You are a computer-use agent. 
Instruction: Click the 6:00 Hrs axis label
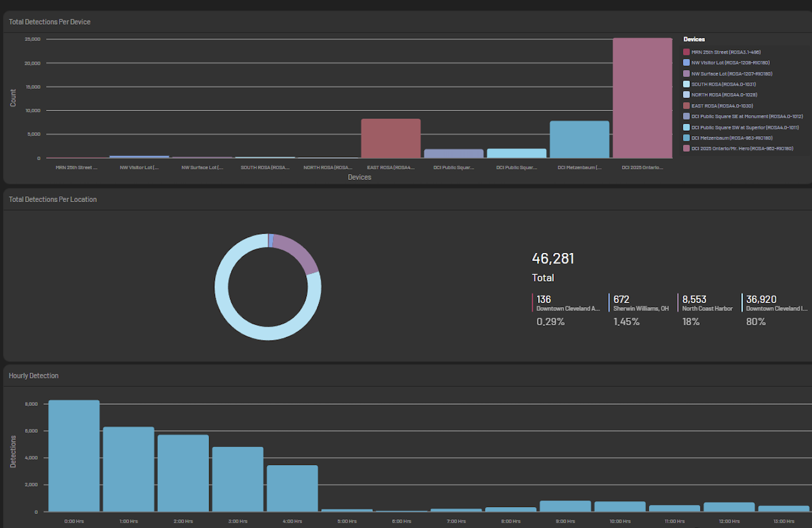(x=401, y=521)
